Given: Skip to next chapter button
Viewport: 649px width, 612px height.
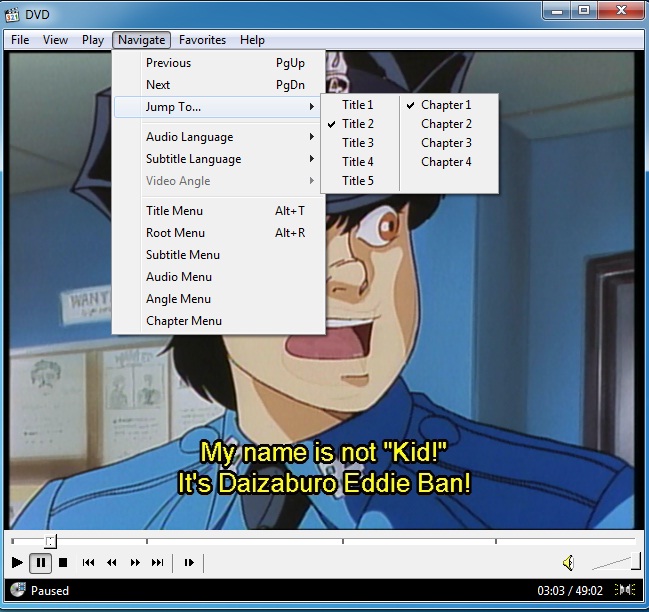Looking at the screenshot, I should click(x=158, y=563).
